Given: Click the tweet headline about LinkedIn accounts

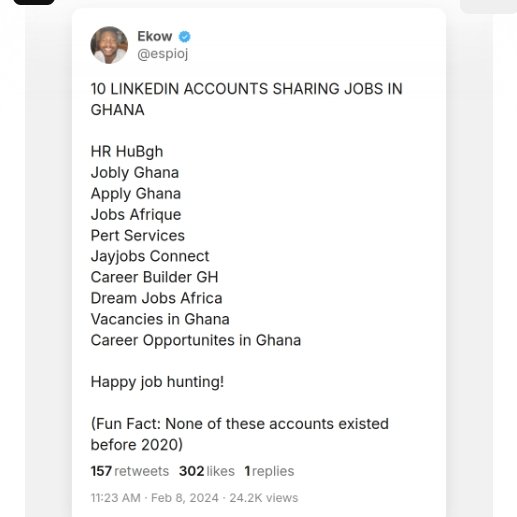Looking at the screenshot, I should [246, 99].
